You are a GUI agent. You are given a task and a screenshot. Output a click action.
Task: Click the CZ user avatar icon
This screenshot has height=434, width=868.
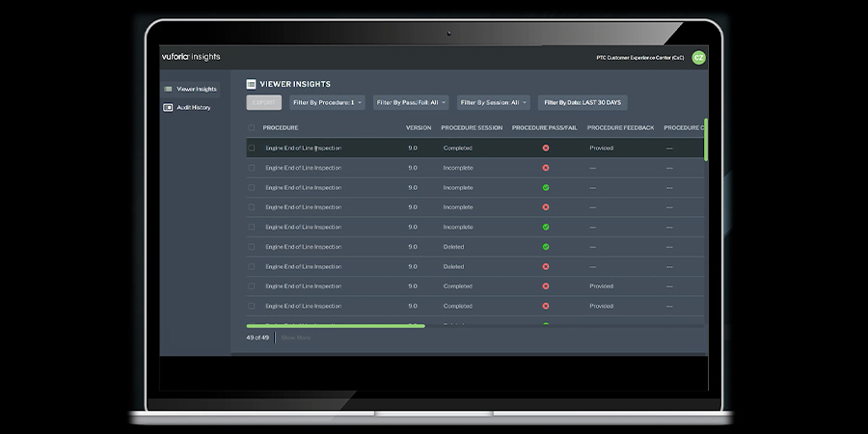[x=698, y=58]
